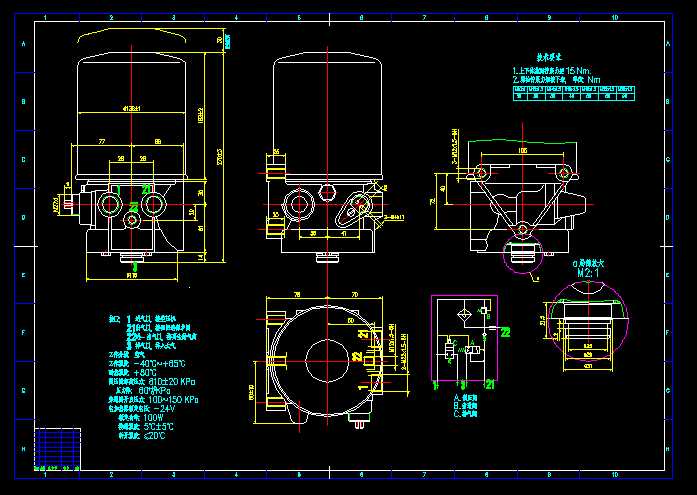Select the cyan torque specification table
Viewport: 697px width, 495px height.
[x=574, y=93]
